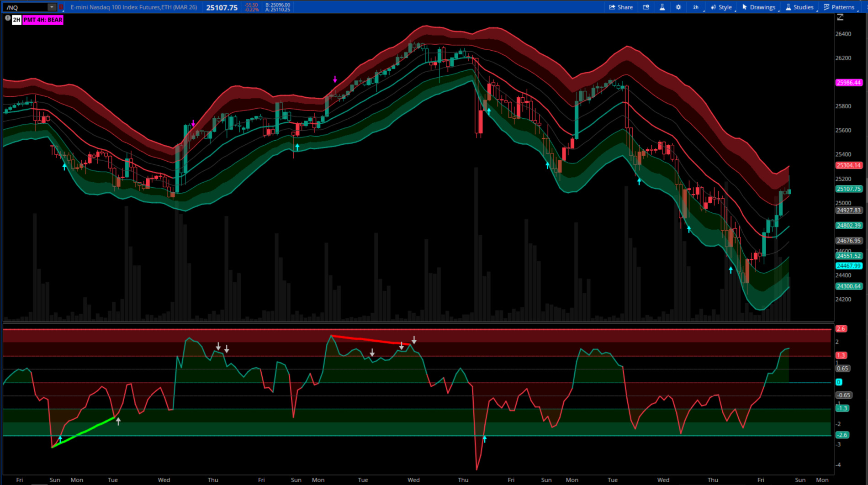Image resolution: width=868 pixels, height=485 pixels.
Task: Open the chart alerts window icon
Action: pos(646,7)
